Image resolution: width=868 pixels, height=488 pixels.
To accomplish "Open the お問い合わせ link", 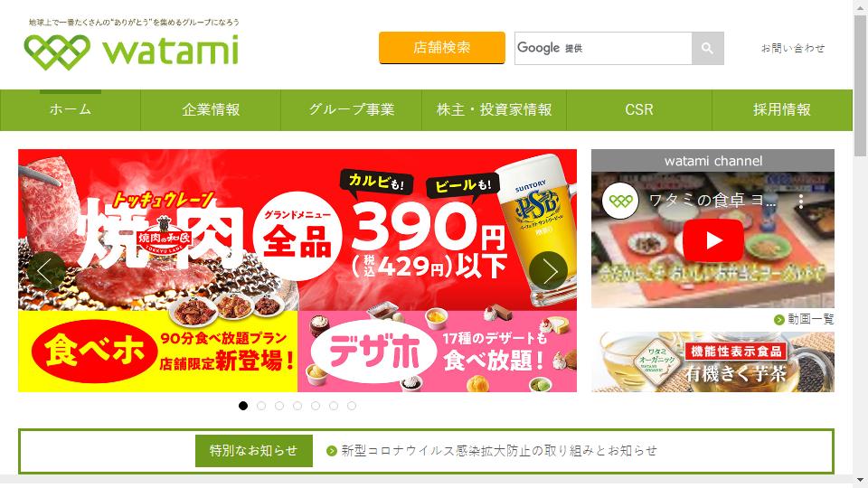I will coord(793,48).
